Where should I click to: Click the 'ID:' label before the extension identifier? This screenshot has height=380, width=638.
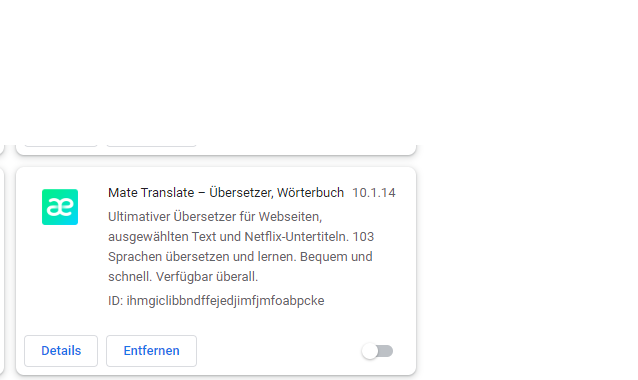[x=116, y=301]
